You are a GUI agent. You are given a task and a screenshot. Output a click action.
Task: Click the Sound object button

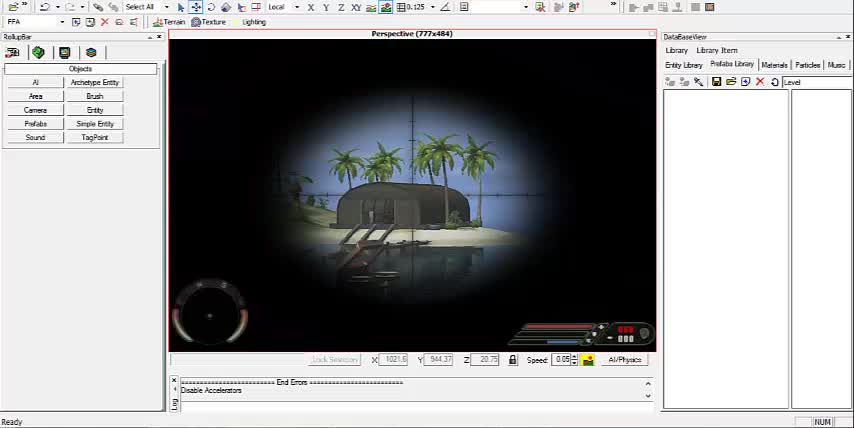pyautogui.click(x=35, y=137)
